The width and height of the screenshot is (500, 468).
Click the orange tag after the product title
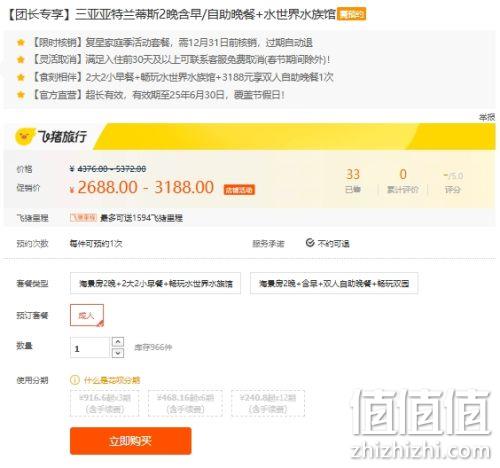point(351,14)
